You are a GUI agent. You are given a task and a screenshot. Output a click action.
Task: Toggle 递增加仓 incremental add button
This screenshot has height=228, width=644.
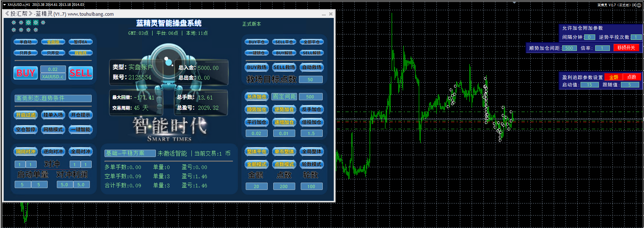coord(284,122)
